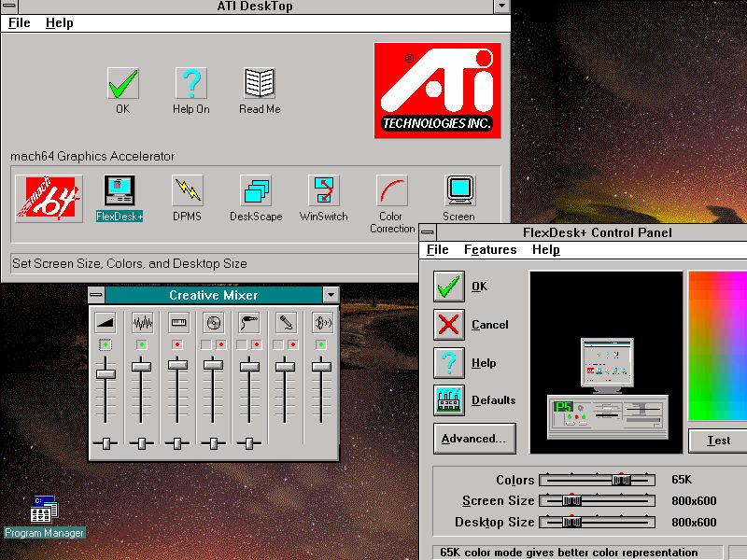Confirm with FlexDesk+ green checkmark OK button
The height and width of the screenshot is (560, 747).
449,287
